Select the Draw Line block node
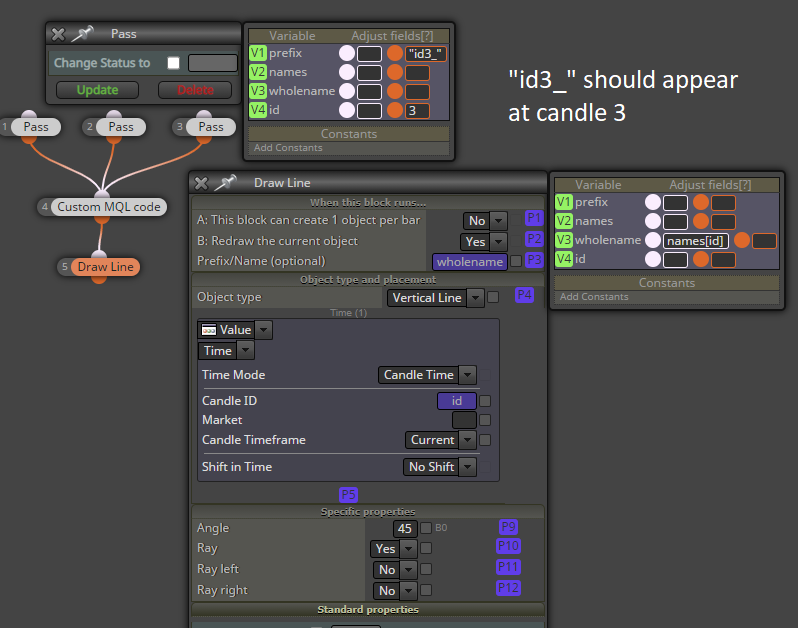The width and height of the screenshot is (798, 628). (105, 267)
